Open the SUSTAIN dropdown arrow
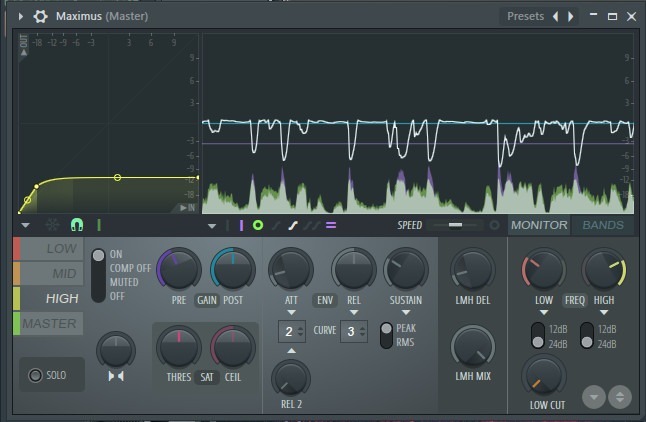This screenshot has height=422, width=646. (x=406, y=313)
